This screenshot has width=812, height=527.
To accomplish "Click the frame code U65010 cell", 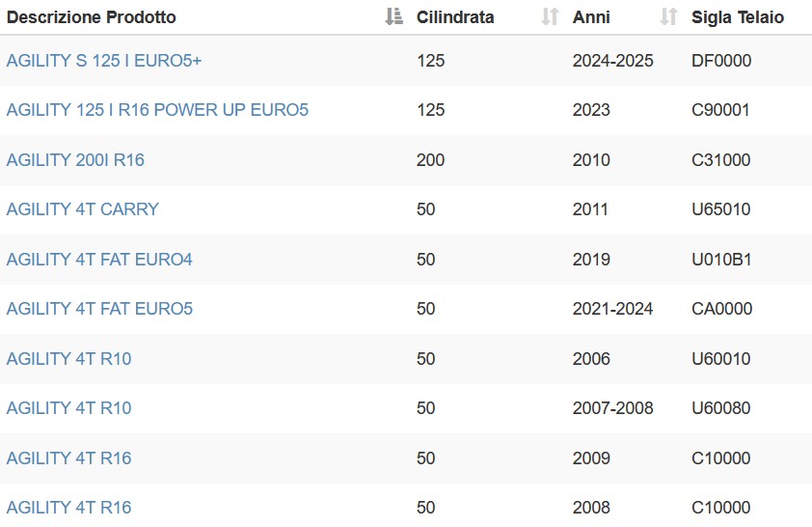I will (720, 209).
